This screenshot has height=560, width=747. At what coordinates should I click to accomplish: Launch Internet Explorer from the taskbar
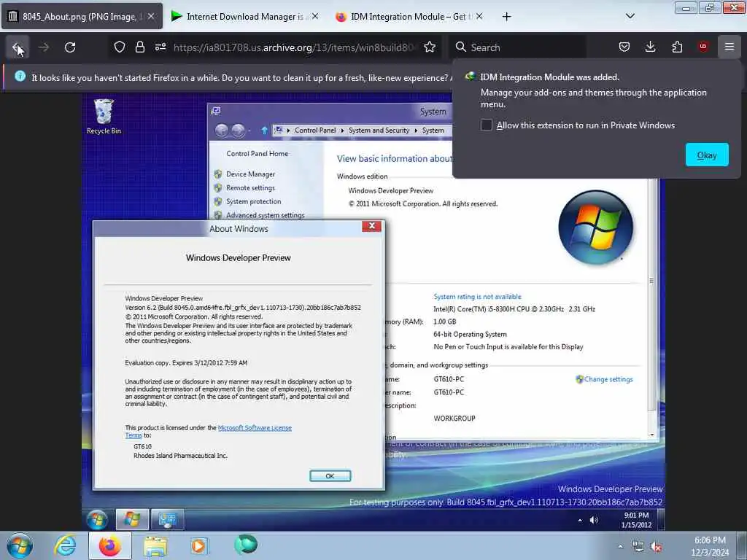coord(65,545)
